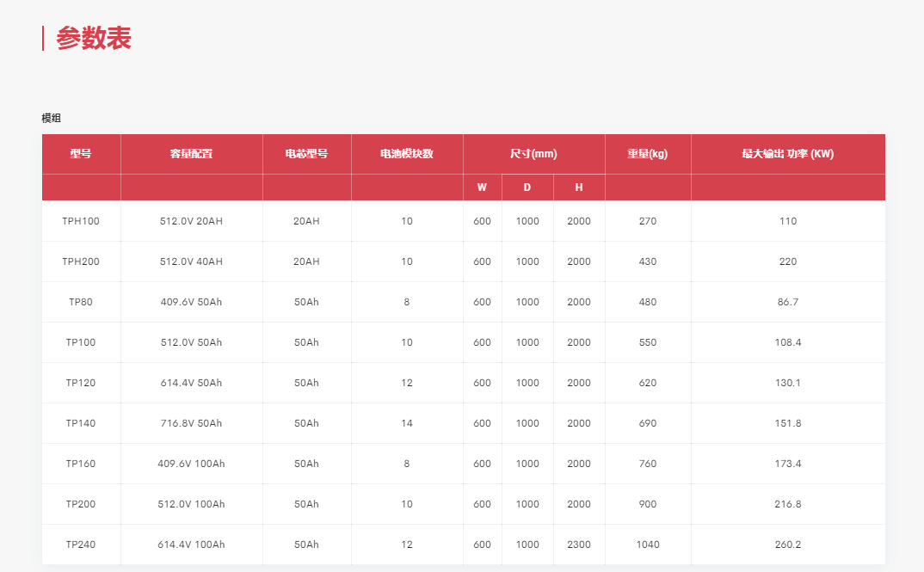924x572 pixels.
Task: Click the power value 151.8
Action: pyautogui.click(x=788, y=423)
